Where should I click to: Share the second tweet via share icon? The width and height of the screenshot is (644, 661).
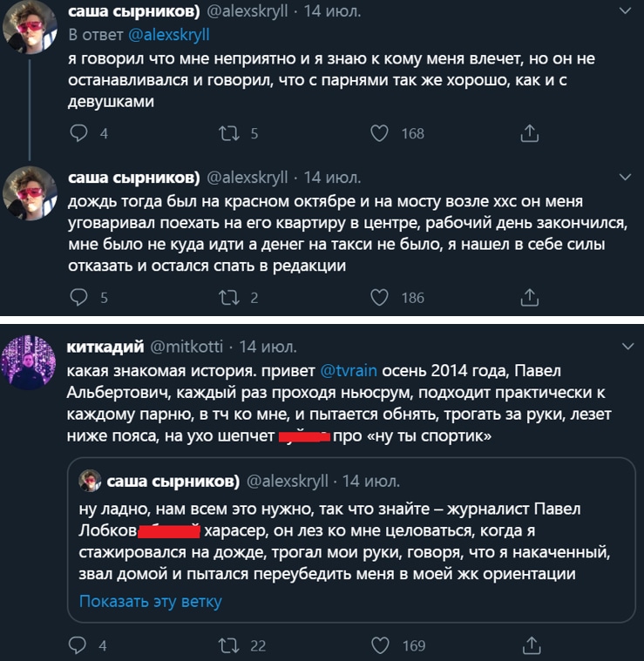coord(529,298)
